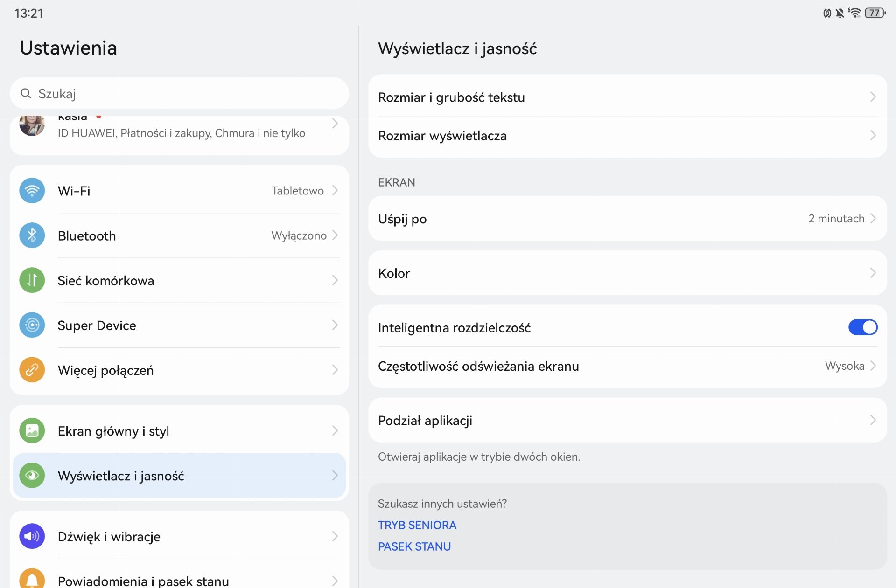Open Rozmiar i grubość tekstu
This screenshot has width=896, height=588.
point(627,97)
